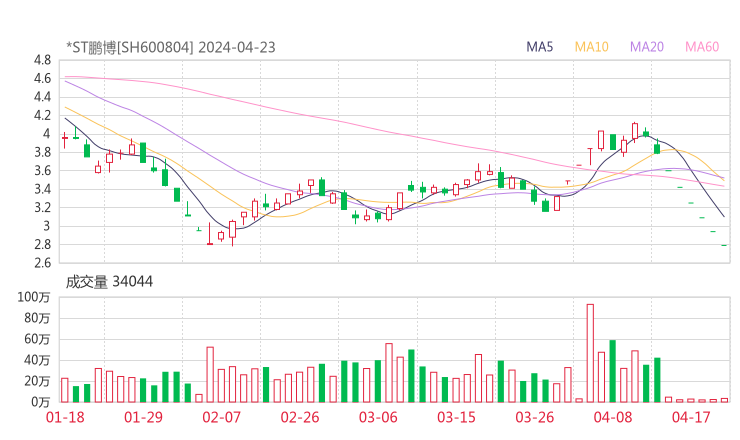Image resolution: width=740 pixels, height=440 pixels.
Task: Click the 60万 volume axis label
Action: [x=37, y=339]
